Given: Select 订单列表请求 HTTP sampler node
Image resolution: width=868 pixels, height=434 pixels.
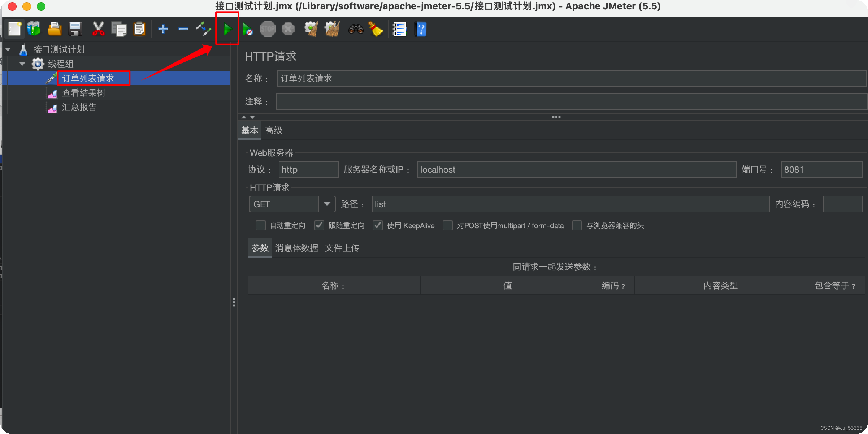Looking at the screenshot, I should pos(88,78).
